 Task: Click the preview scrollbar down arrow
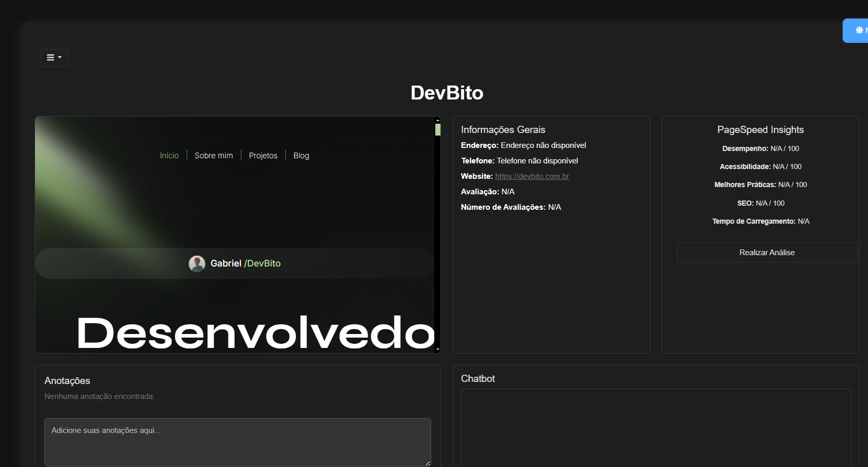[x=437, y=349]
